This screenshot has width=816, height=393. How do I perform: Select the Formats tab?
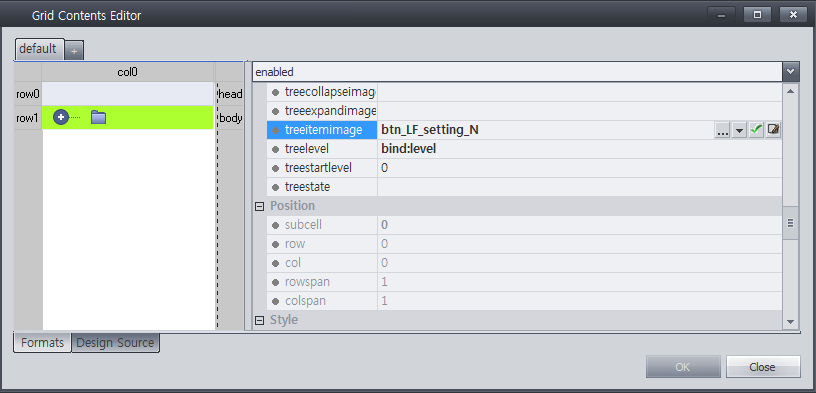pyautogui.click(x=42, y=343)
